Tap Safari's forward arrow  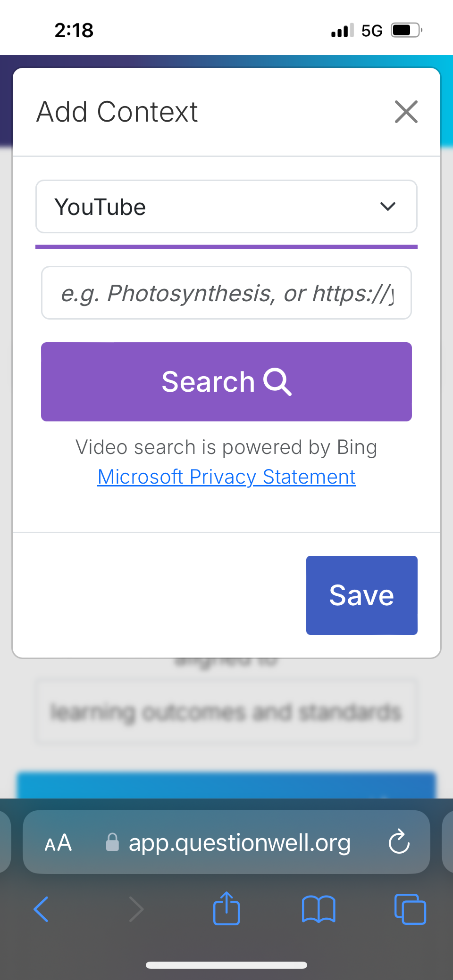(136, 909)
